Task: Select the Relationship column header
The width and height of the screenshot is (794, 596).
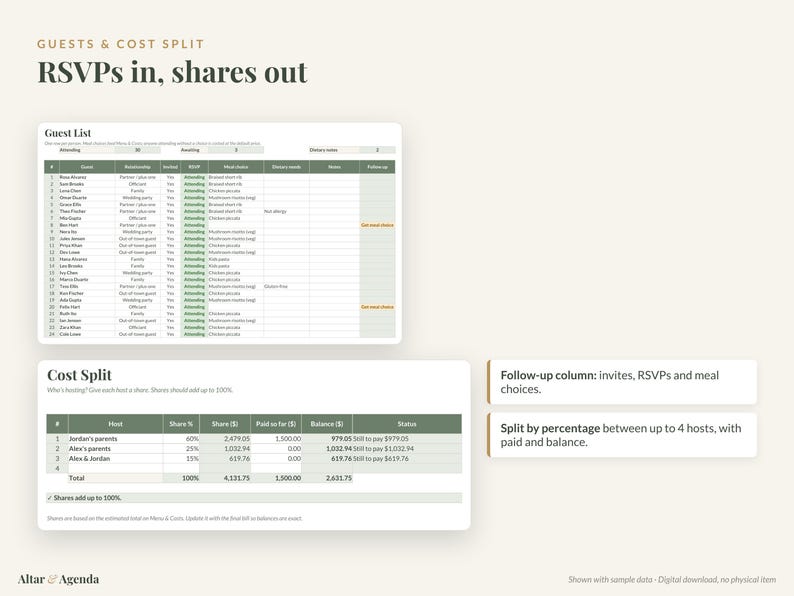Action: [138, 167]
